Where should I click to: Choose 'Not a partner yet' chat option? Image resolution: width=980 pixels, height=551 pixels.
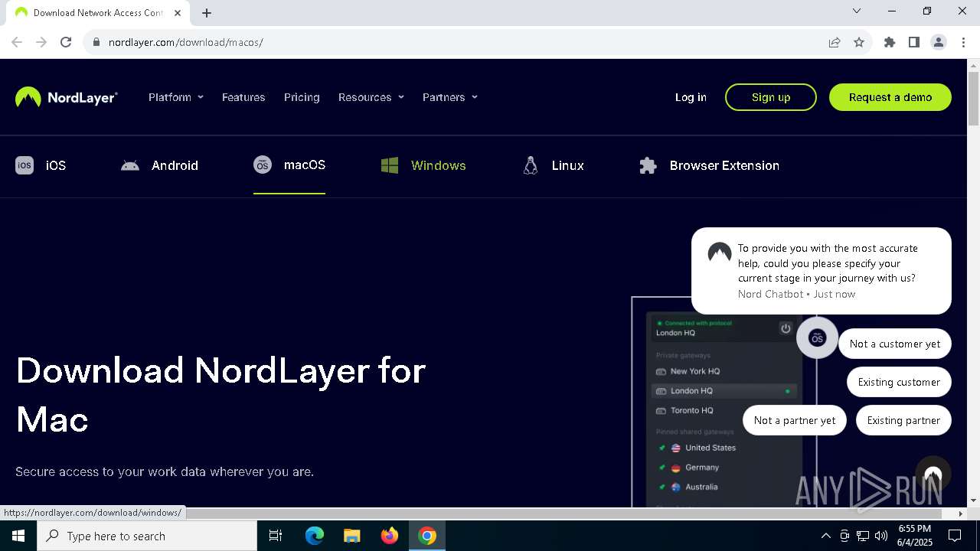(x=795, y=420)
